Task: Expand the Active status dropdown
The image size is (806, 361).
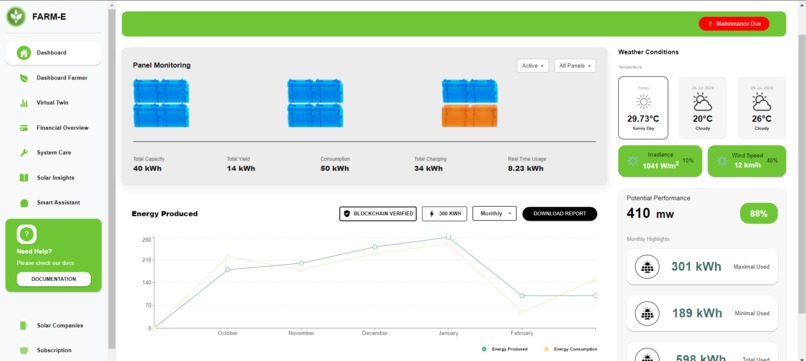Action: 533,66
